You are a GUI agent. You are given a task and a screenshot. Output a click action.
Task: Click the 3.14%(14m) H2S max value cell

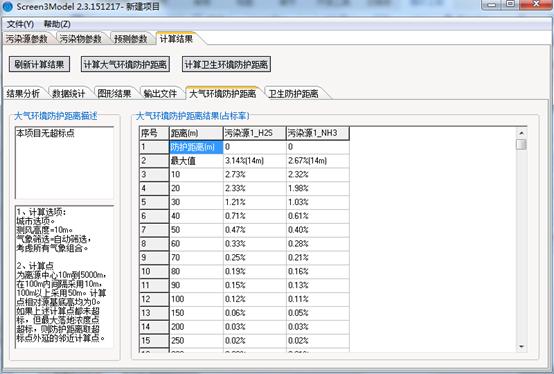[x=255, y=161]
